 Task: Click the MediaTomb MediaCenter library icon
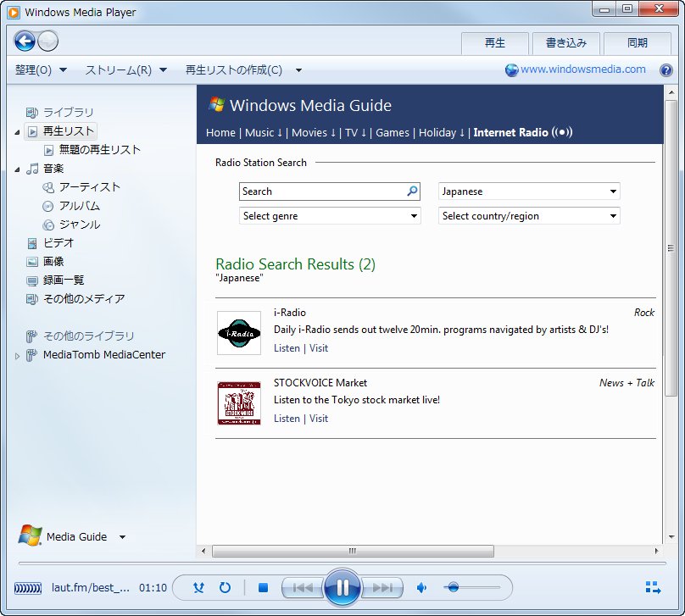click(31, 355)
